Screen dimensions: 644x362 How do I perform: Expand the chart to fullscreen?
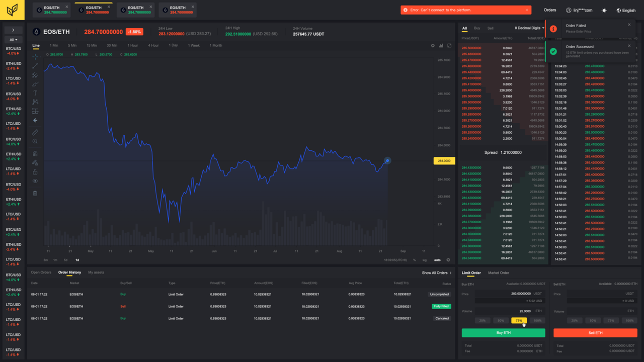point(449,46)
